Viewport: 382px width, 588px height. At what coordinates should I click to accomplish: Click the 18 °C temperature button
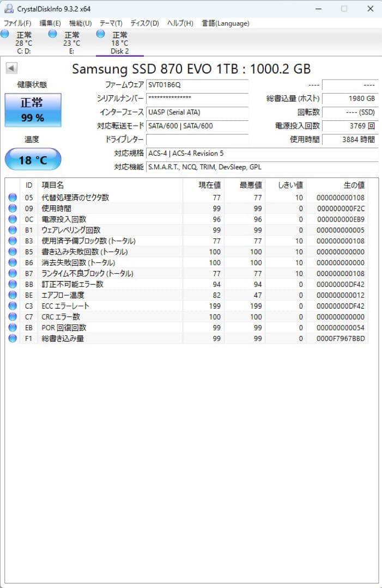tap(33, 160)
